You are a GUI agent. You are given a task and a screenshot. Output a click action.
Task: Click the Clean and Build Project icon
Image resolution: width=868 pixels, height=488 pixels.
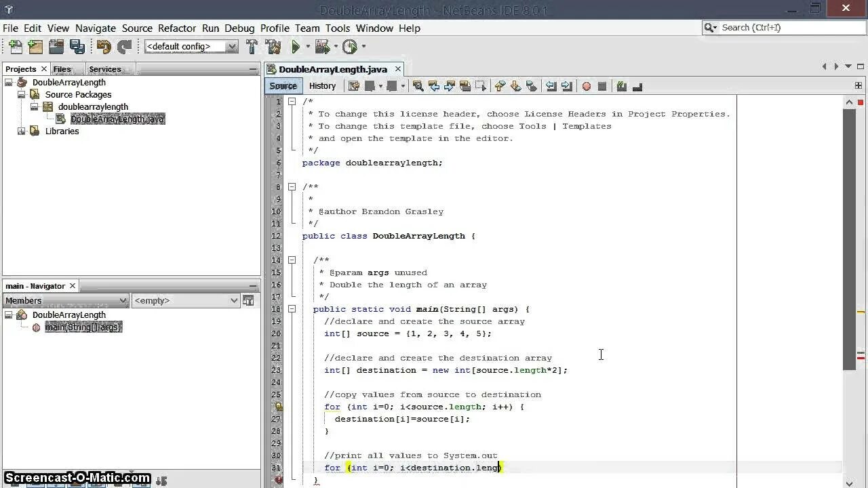click(x=273, y=47)
